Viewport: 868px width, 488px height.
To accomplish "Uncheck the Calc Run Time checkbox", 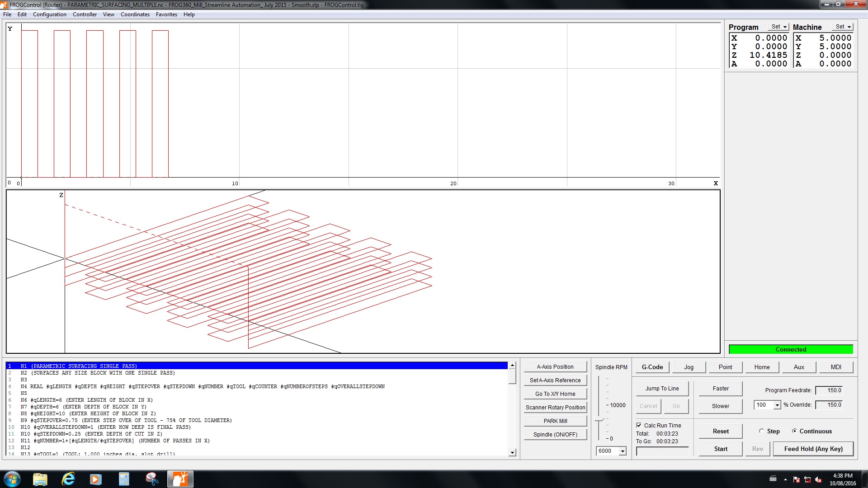I will pos(639,425).
